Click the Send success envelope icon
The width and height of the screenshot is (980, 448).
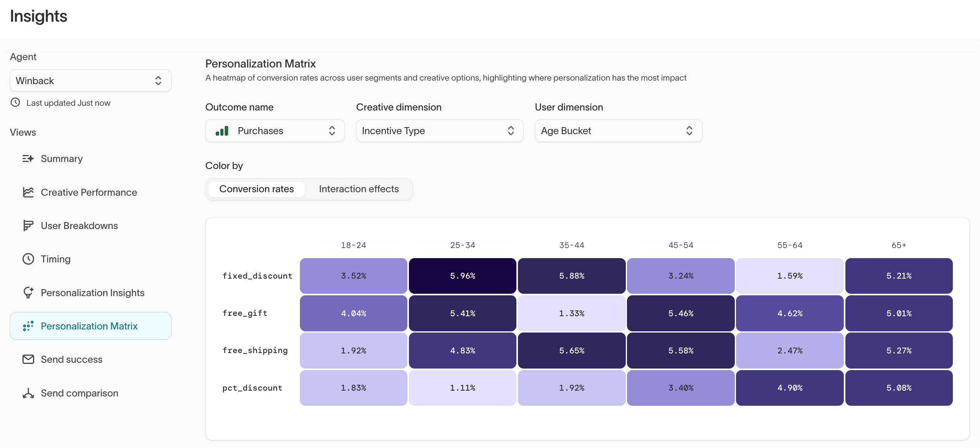click(28, 359)
